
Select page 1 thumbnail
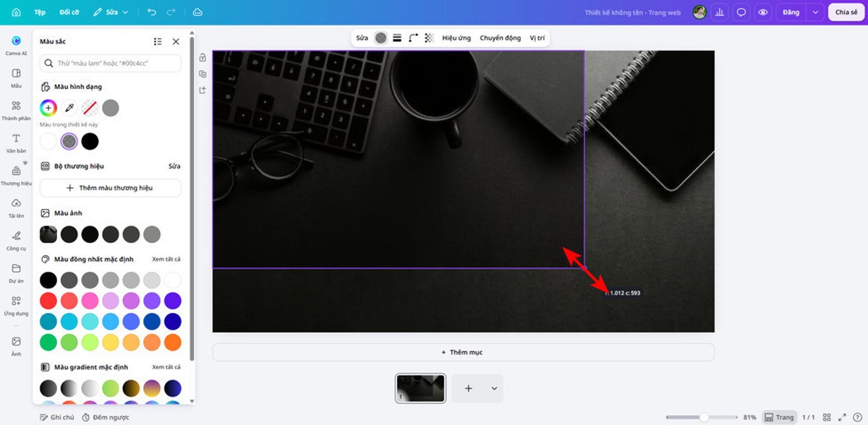[421, 388]
